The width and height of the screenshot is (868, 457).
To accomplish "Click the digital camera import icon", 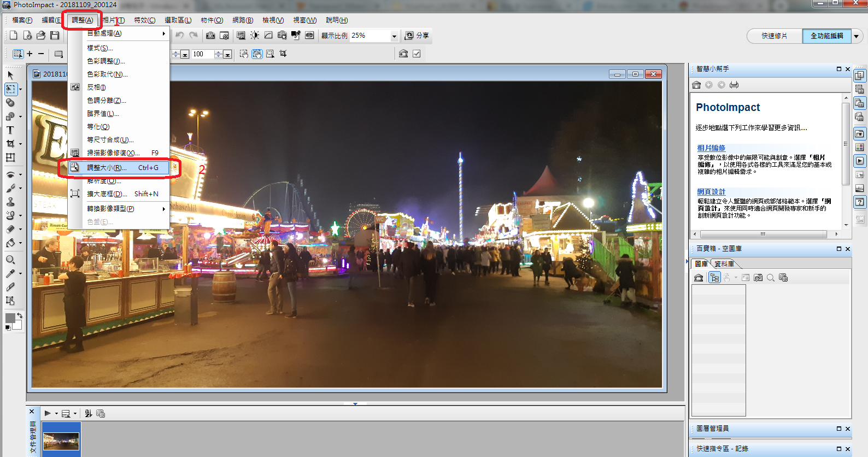I will pos(210,36).
